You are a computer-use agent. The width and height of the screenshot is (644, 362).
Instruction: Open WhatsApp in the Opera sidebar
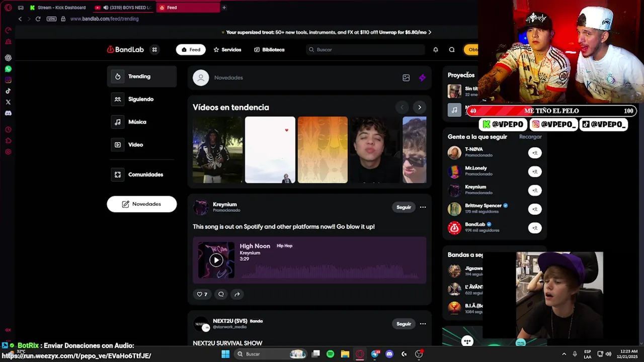(8, 69)
